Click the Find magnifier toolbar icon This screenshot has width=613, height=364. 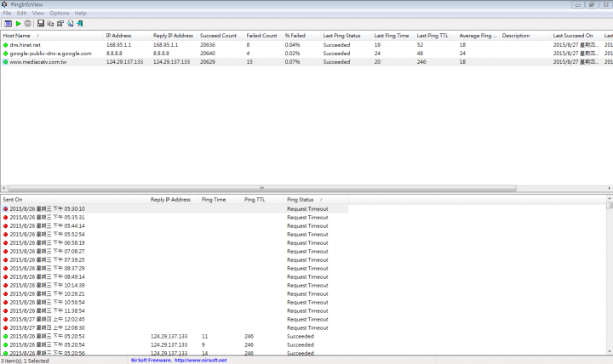70,23
